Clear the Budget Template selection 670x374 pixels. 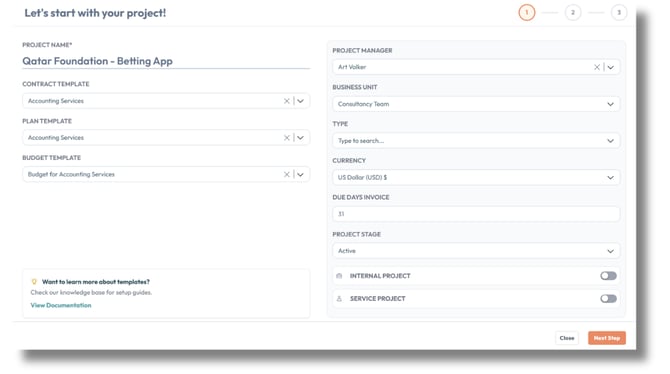click(287, 174)
